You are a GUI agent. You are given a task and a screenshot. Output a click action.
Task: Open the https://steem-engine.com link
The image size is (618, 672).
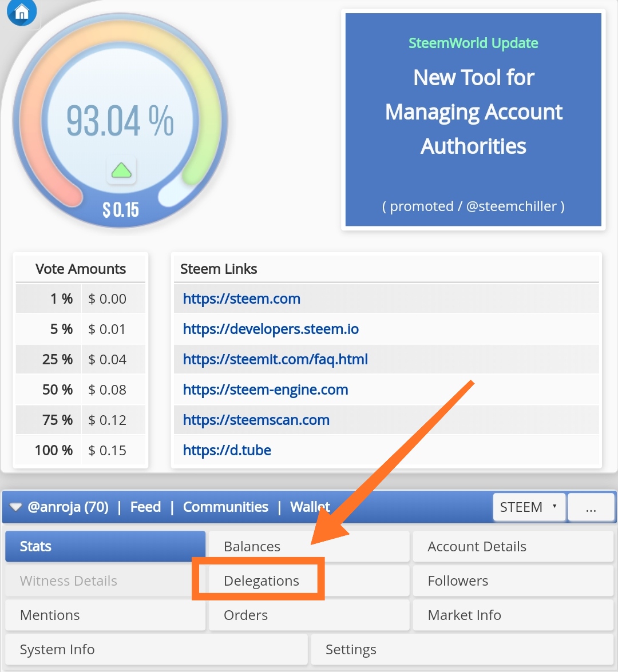click(266, 389)
